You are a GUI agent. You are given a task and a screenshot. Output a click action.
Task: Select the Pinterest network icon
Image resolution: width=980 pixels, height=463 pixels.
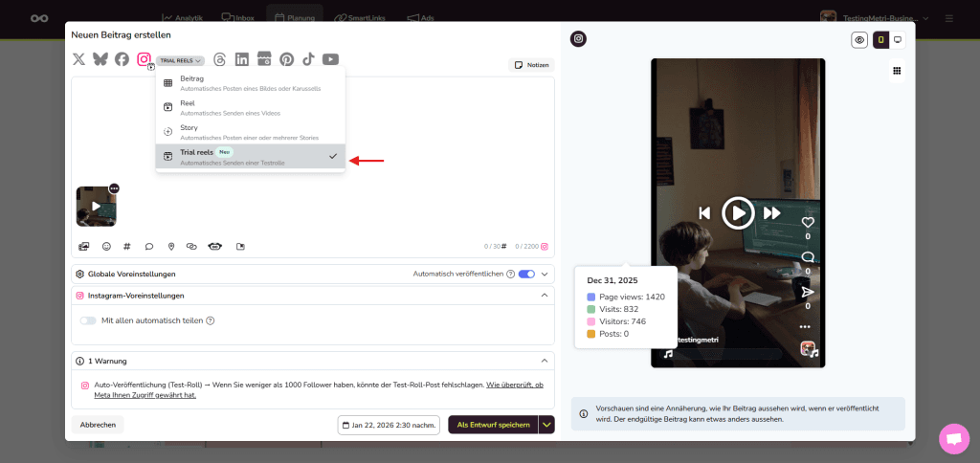[286, 59]
